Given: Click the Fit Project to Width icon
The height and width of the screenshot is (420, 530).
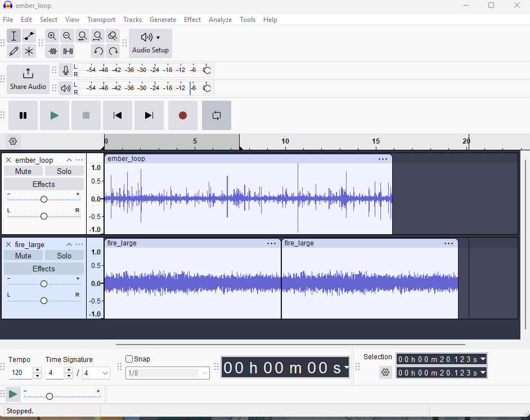Looking at the screenshot, I should pos(98,36).
